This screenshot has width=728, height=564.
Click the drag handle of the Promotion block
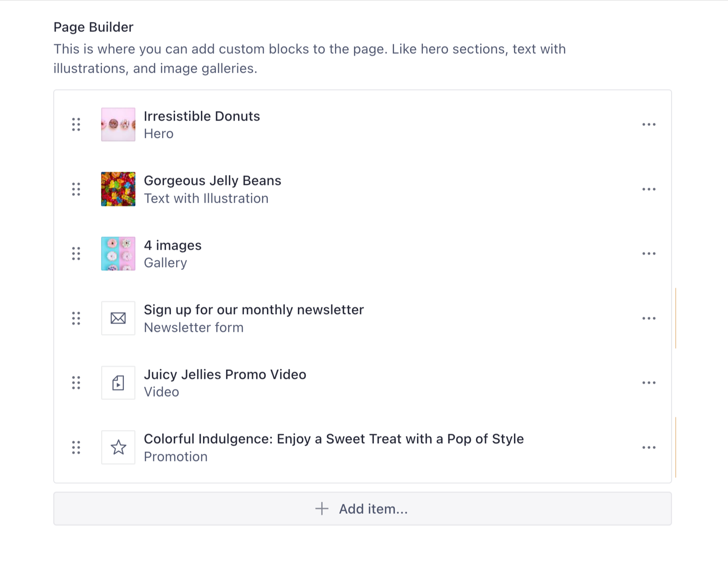(76, 447)
